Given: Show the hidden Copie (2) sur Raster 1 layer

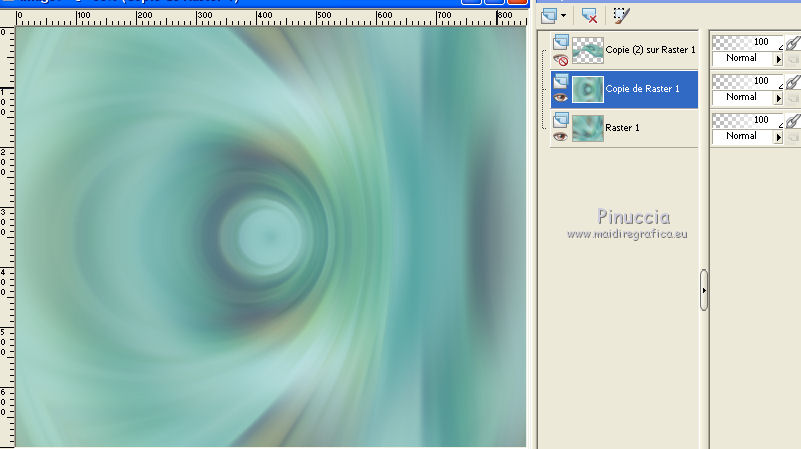Looking at the screenshot, I should click(560, 60).
